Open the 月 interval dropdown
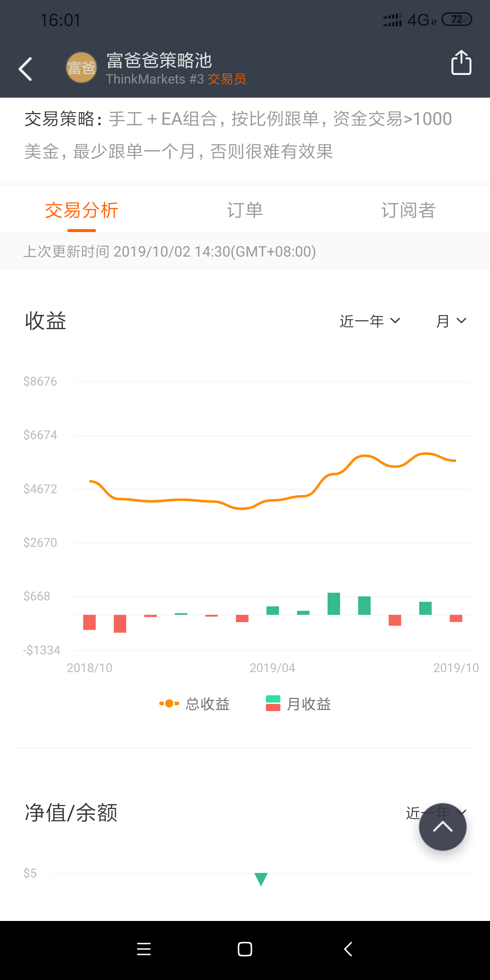 (x=451, y=321)
